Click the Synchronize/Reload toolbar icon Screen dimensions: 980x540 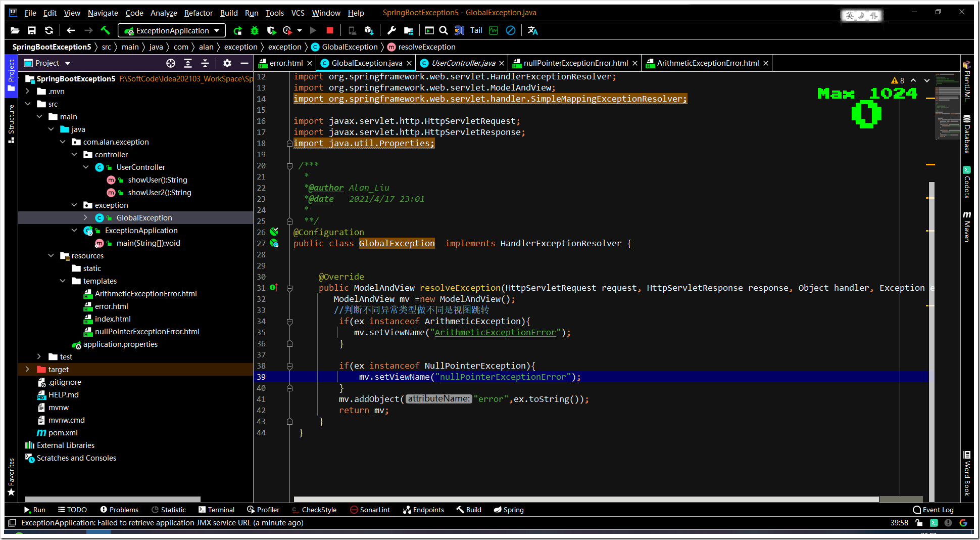click(x=49, y=30)
